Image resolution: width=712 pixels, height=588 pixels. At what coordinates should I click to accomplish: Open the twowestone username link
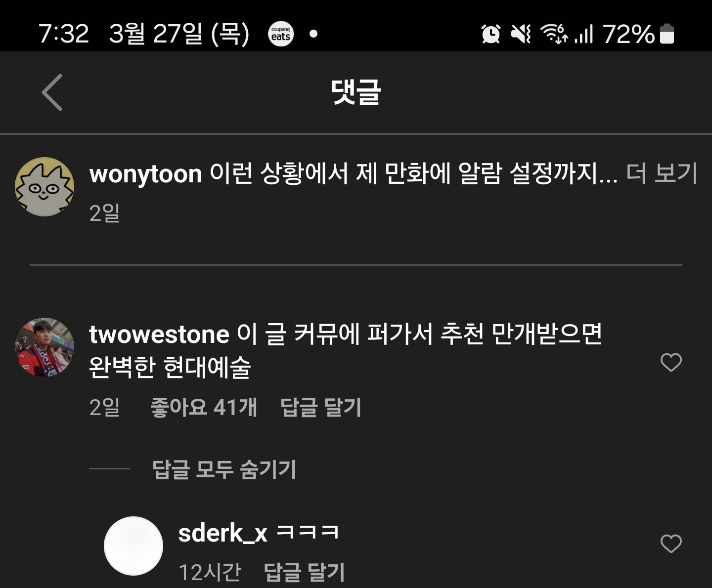[159, 335]
